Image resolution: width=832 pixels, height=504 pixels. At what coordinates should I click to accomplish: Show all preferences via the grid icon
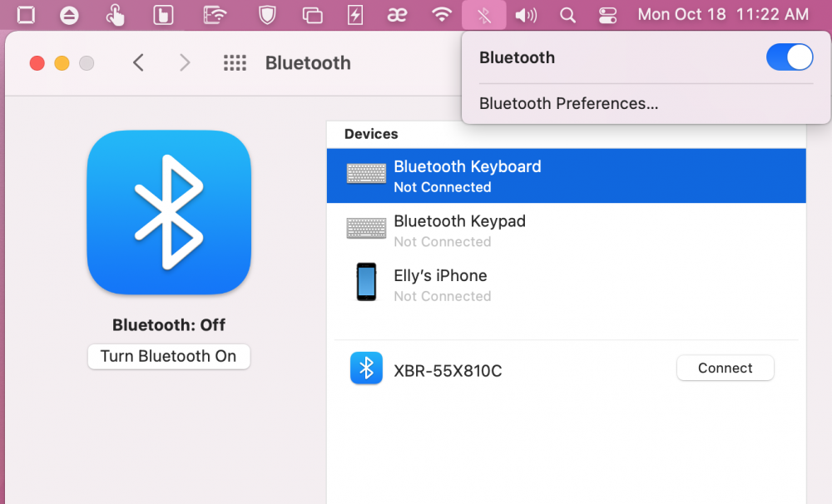click(x=235, y=62)
